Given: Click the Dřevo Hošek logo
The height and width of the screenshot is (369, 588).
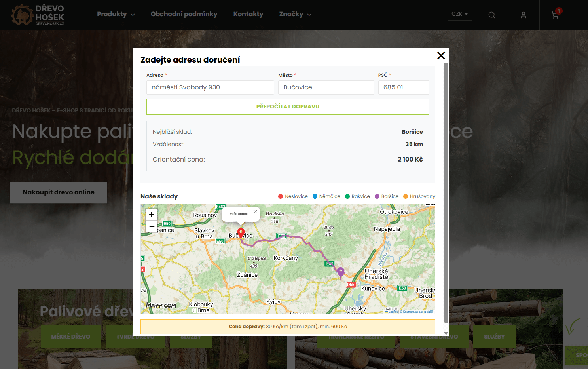Looking at the screenshot, I should tap(38, 15).
